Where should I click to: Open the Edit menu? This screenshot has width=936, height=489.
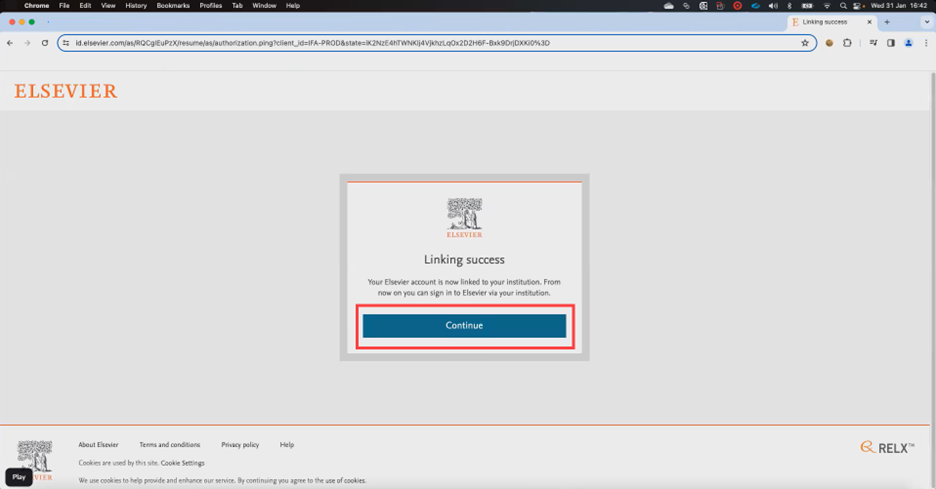(x=85, y=5)
